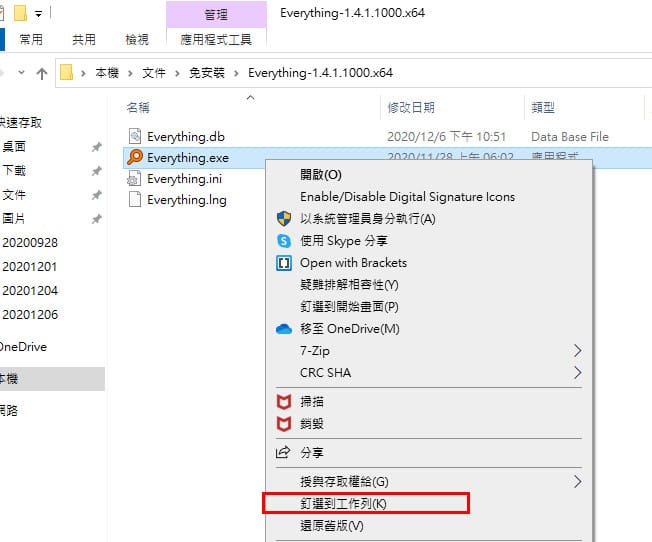Open folder 20201204 in navigation pane

click(x=30, y=291)
